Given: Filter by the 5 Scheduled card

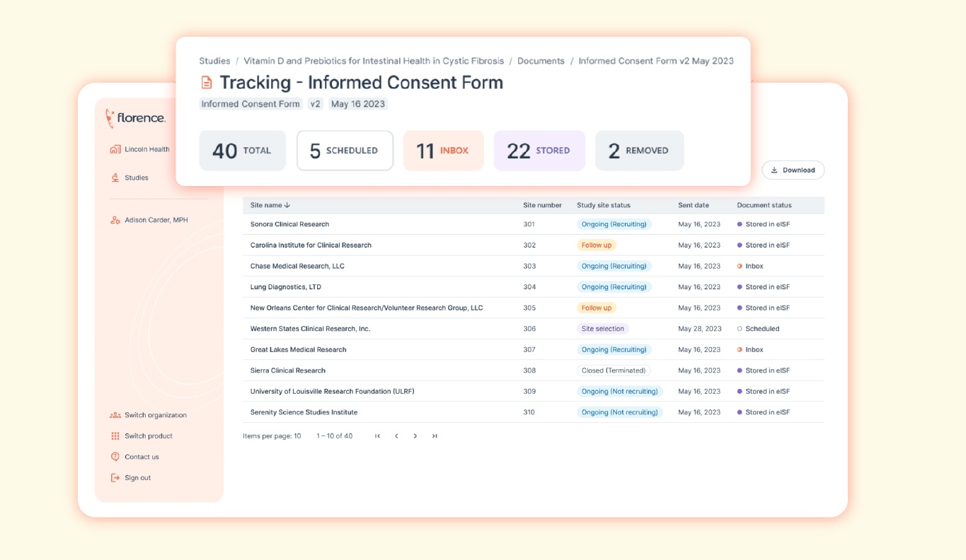Looking at the screenshot, I should [x=345, y=151].
